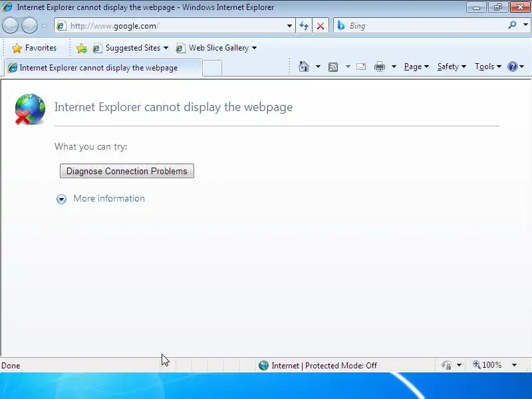Click the page icon in the address bar
Viewport: 532px width, 399px height.
(x=61, y=26)
